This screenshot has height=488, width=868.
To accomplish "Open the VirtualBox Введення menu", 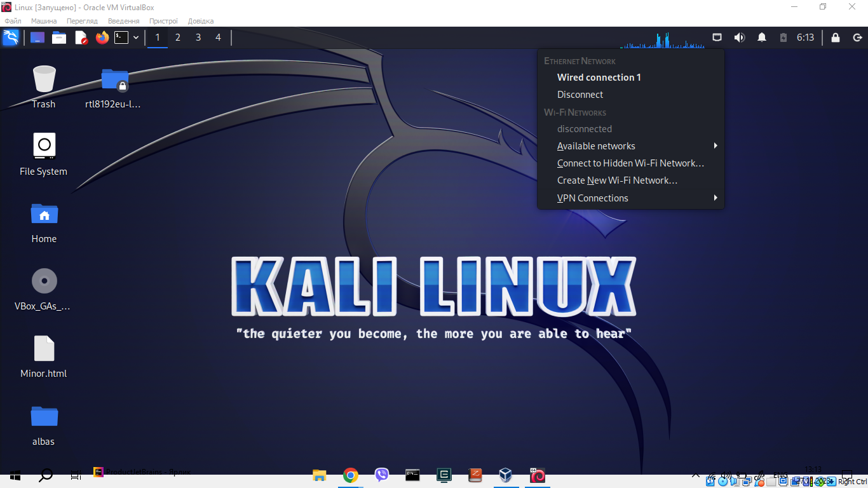I will click(123, 21).
